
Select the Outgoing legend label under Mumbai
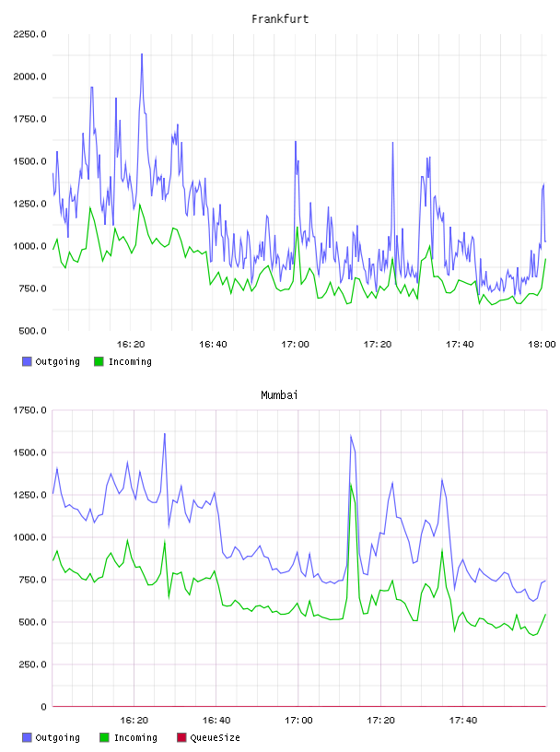[57, 737]
